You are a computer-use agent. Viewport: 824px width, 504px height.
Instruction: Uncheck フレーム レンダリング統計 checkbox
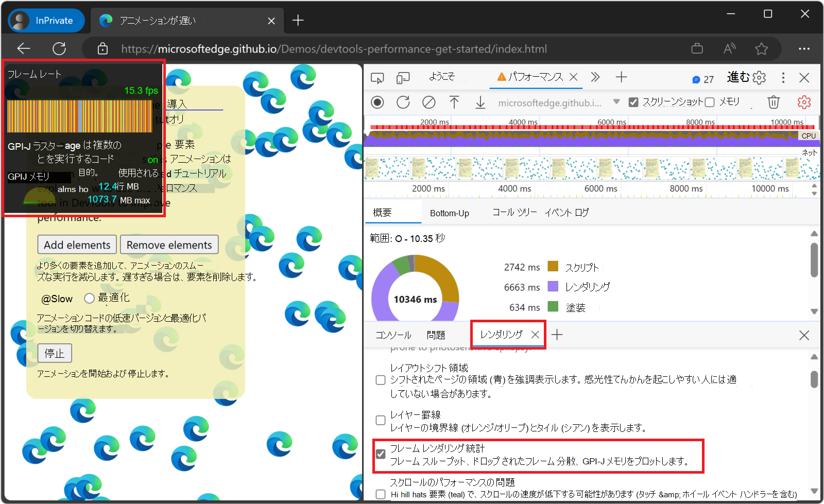click(381, 454)
